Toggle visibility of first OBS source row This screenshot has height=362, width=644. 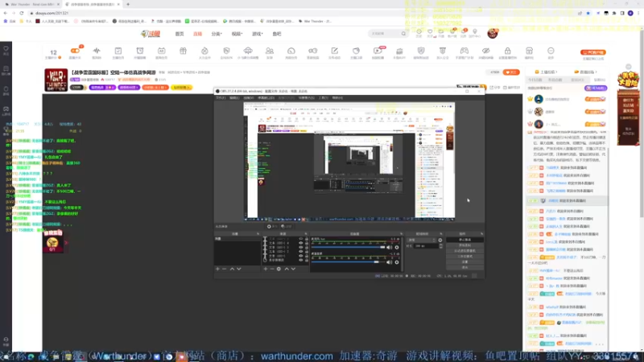(300, 239)
